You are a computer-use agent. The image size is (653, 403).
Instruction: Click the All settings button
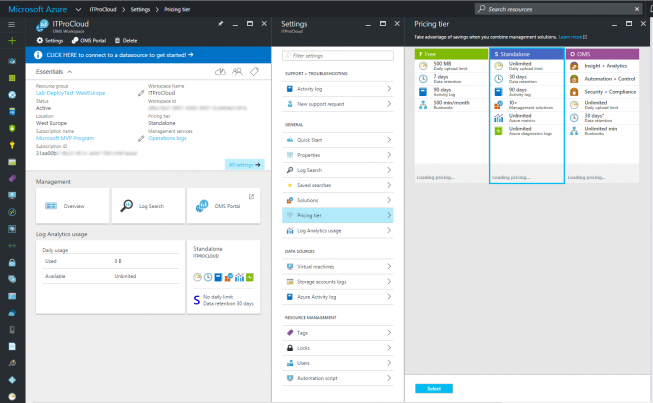244,165
